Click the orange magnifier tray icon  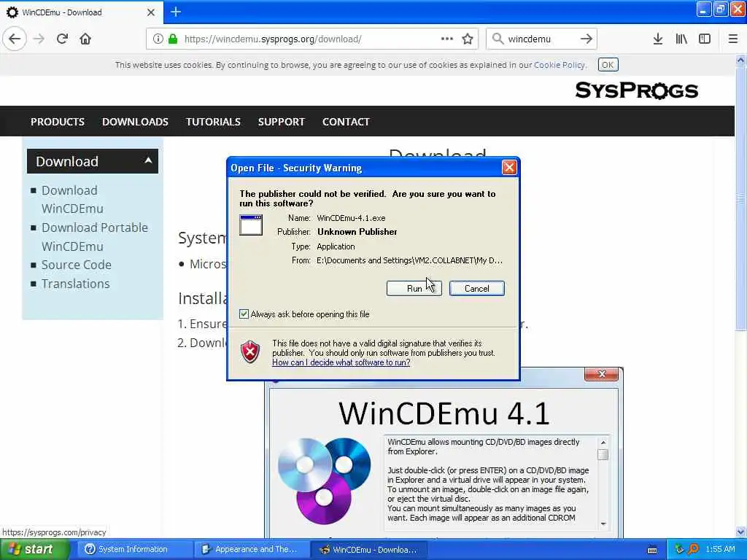coord(693,549)
